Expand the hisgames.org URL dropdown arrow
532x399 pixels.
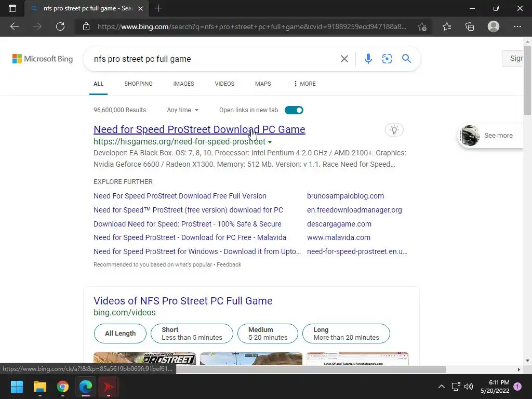pos(270,142)
